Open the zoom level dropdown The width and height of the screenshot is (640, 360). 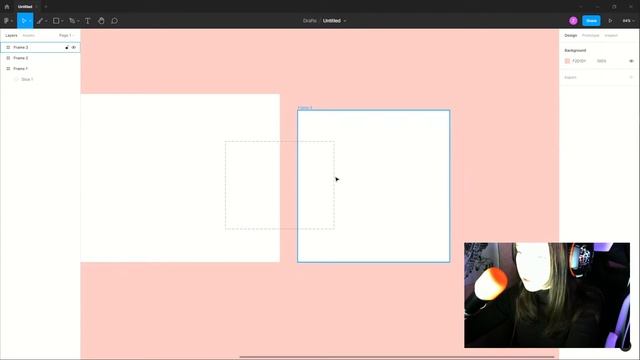click(x=627, y=20)
